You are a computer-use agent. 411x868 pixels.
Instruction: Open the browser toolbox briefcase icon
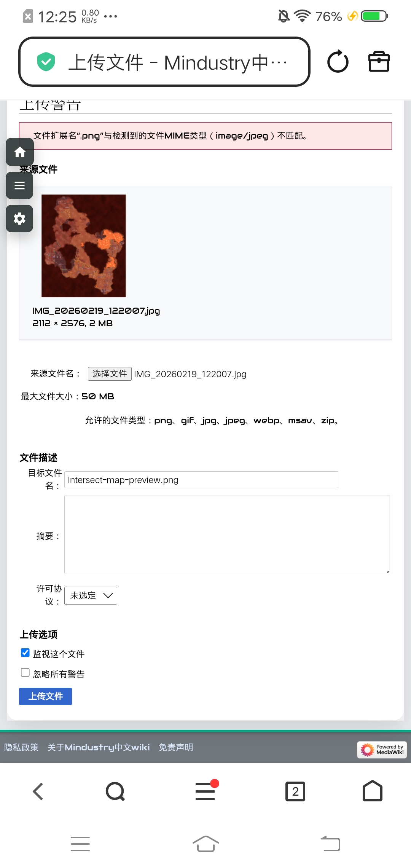point(379,61)
